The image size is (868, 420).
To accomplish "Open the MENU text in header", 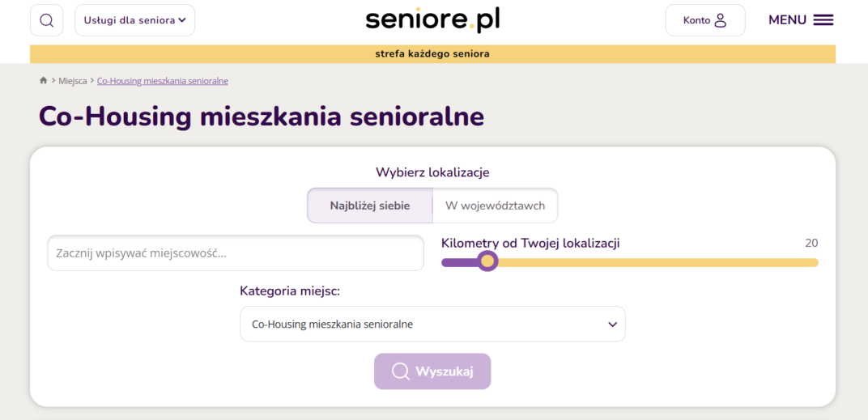I will [787, 20].
